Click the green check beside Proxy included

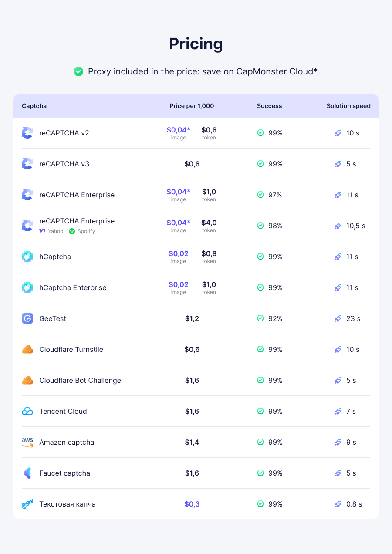[78, 71]
